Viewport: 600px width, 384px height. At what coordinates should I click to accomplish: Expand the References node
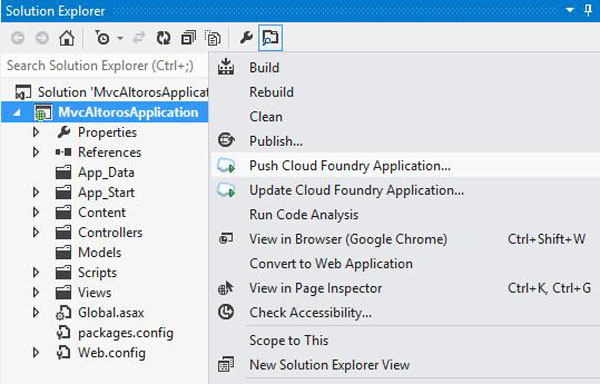[36, 152]
